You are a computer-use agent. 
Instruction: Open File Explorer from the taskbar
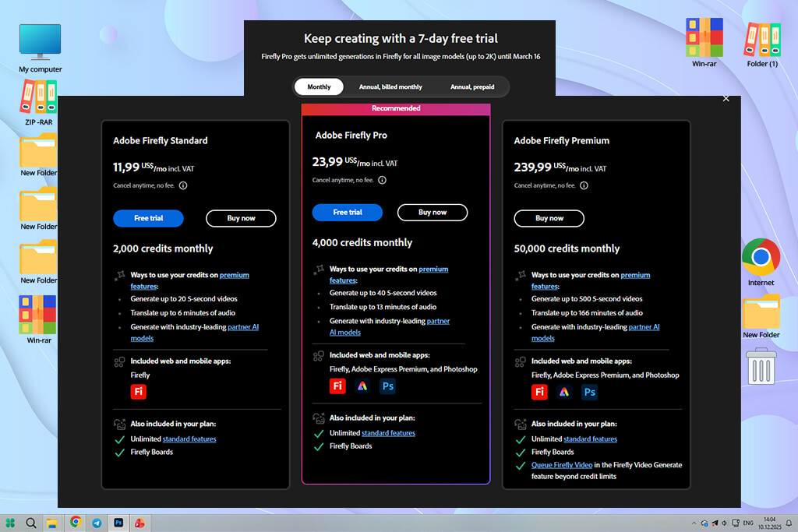(x=52, y=523)
